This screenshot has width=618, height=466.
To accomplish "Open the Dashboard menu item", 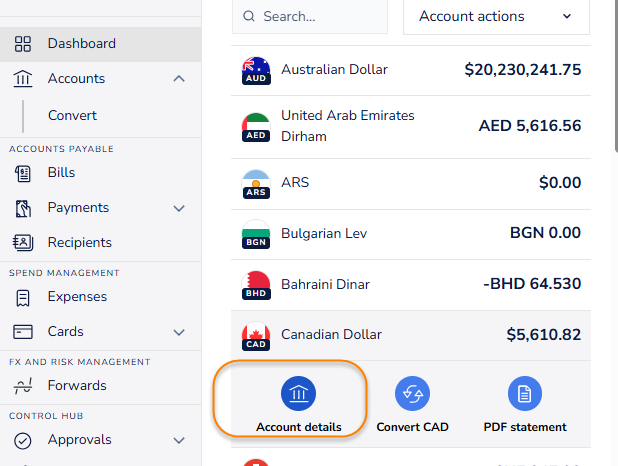I will pos(81,44).
